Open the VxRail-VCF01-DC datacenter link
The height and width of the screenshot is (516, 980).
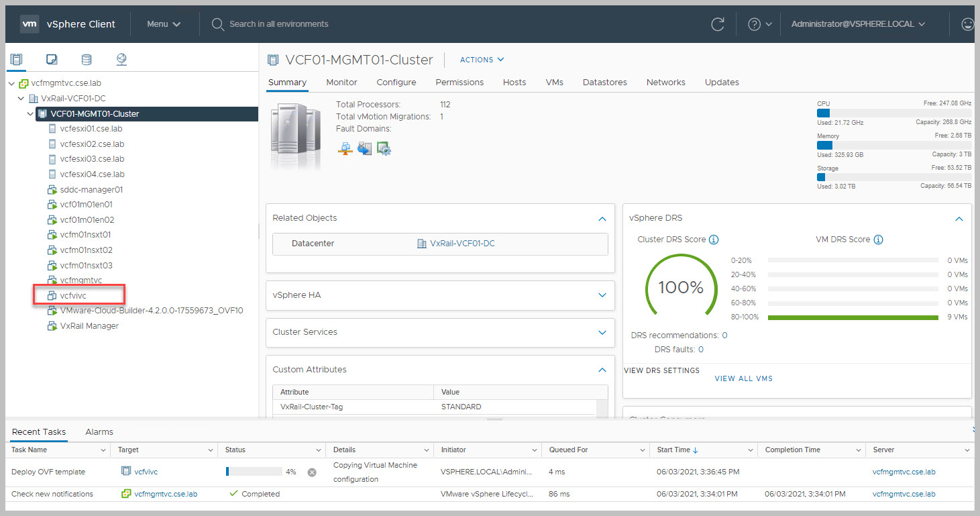[461, 244]
